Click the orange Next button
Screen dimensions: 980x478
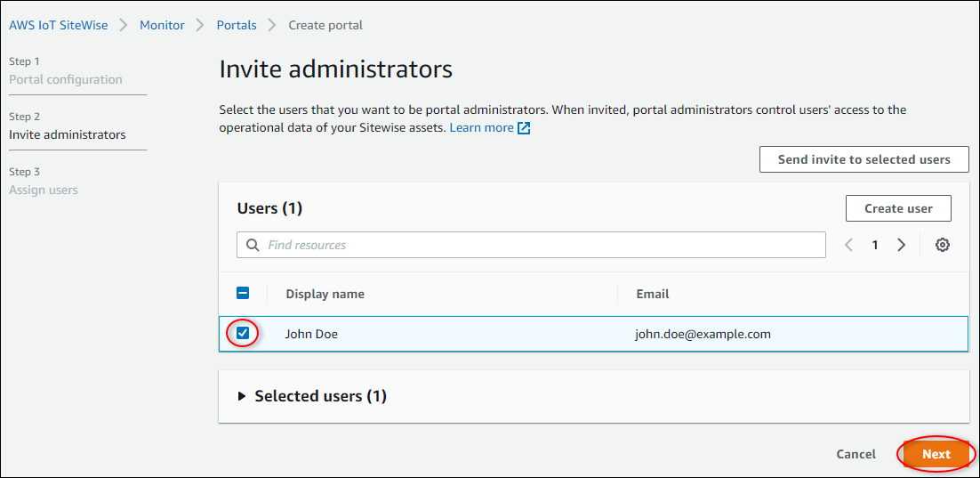tap(936, 454)
